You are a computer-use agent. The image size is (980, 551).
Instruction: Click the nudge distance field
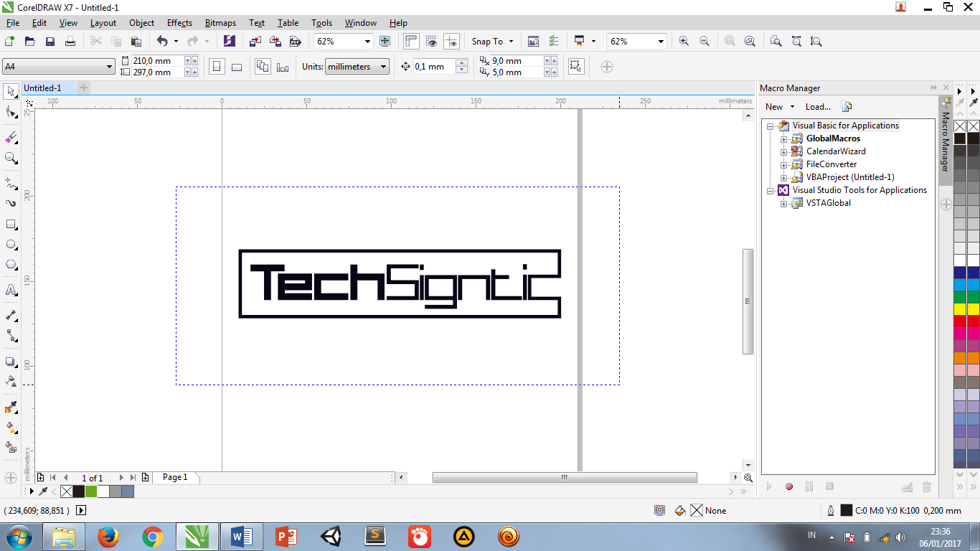434,67
